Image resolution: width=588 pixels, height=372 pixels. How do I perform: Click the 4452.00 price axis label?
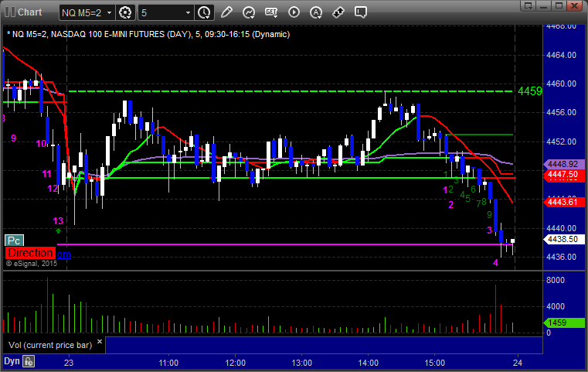click(x=562, y=142)
